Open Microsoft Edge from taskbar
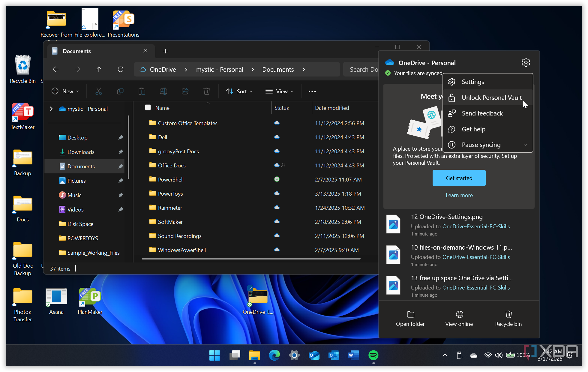The image size is (588, 372). point(274,355)
